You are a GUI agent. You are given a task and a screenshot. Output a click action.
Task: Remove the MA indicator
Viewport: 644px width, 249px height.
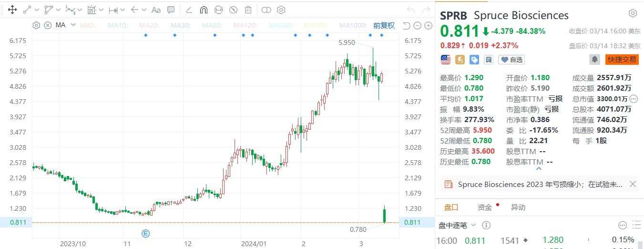47,25
